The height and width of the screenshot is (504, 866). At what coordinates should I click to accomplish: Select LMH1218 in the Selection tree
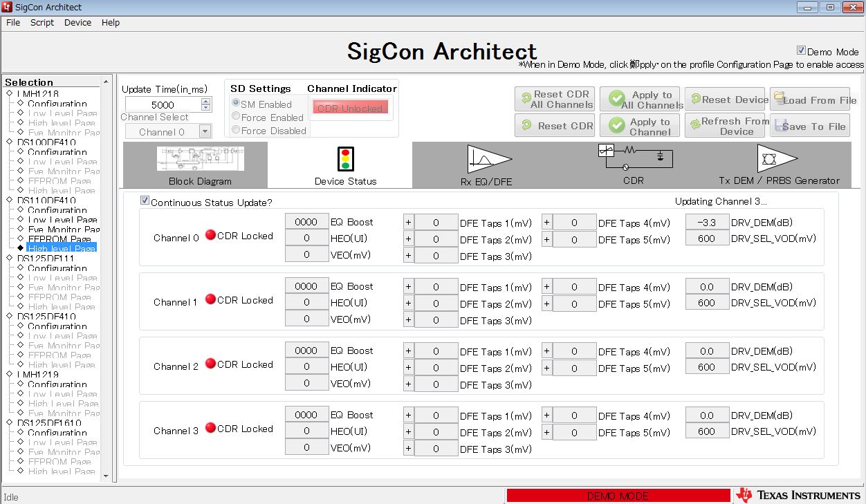pos(38,93)
